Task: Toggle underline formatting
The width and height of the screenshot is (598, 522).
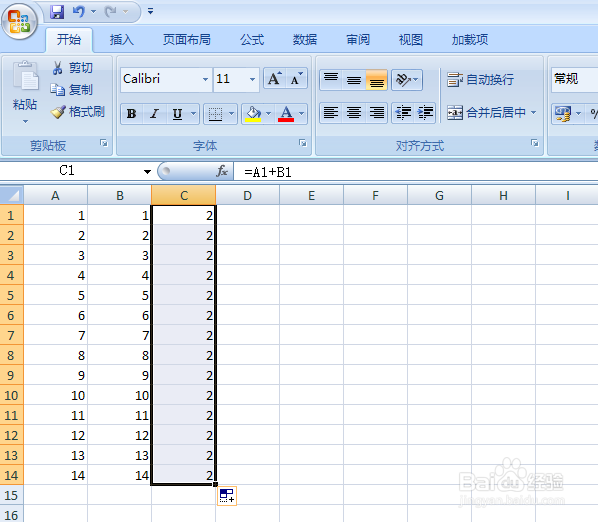Action: coord(177,114)
